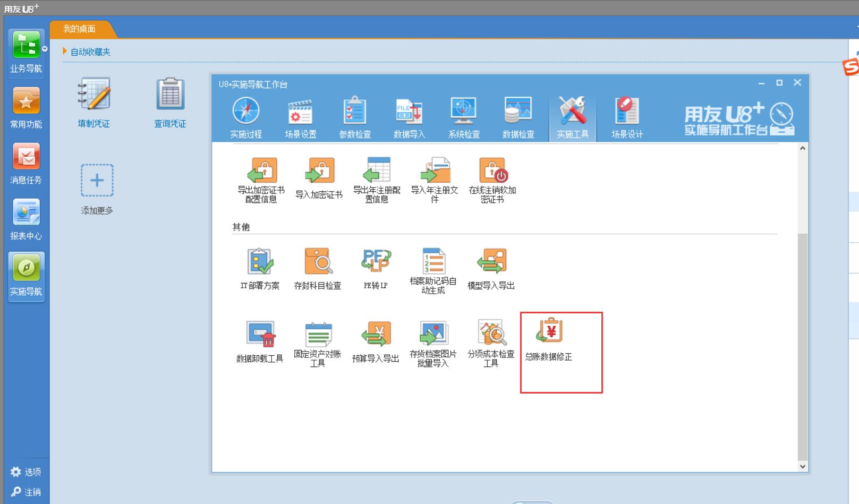Open 业务导航 in the left sidebar

point(26,53)
